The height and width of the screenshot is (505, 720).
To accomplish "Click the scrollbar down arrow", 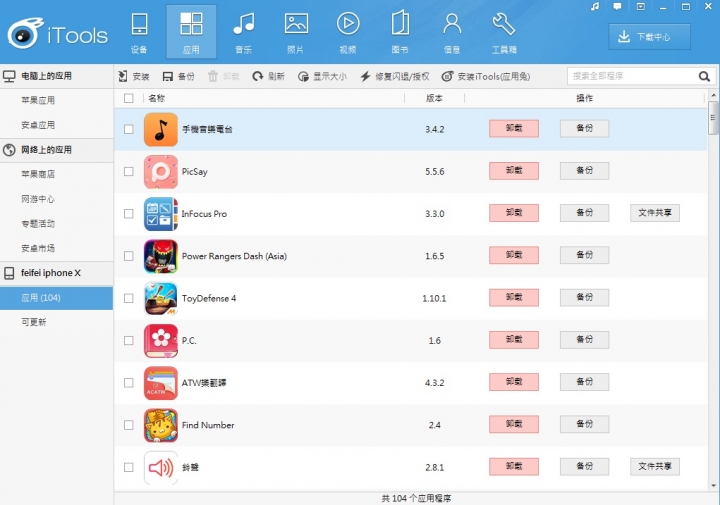I will point(713,486).
